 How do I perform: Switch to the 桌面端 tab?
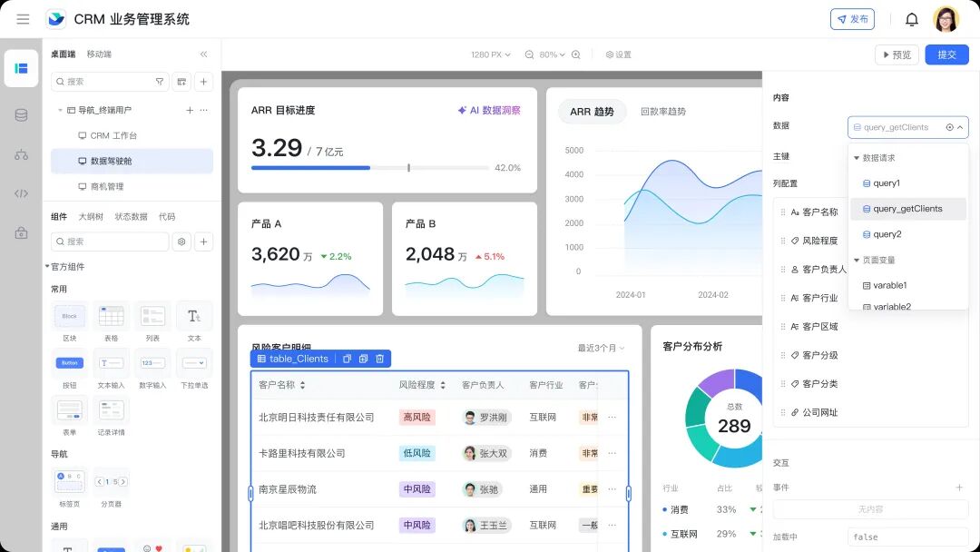tap(64, 54)
